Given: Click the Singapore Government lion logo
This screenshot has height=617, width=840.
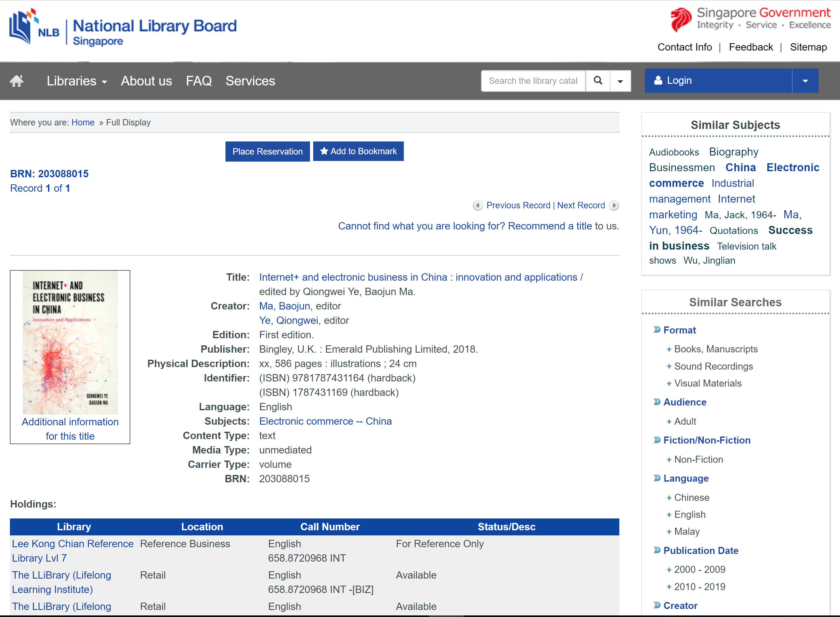Looking at the screenshot, I should click(x=681, y=20).
